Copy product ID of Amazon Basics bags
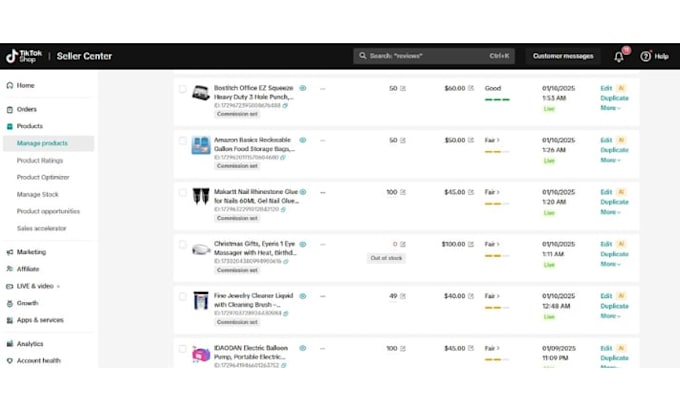This screenshot has height=411, width=680. (283, 157)
